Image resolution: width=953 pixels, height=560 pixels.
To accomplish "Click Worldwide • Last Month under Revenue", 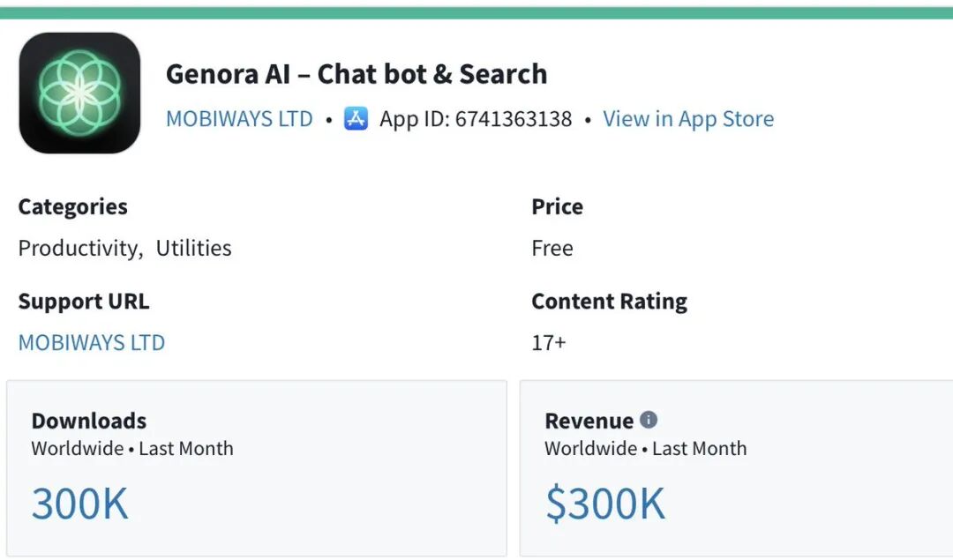I will (x=645, y=448).
